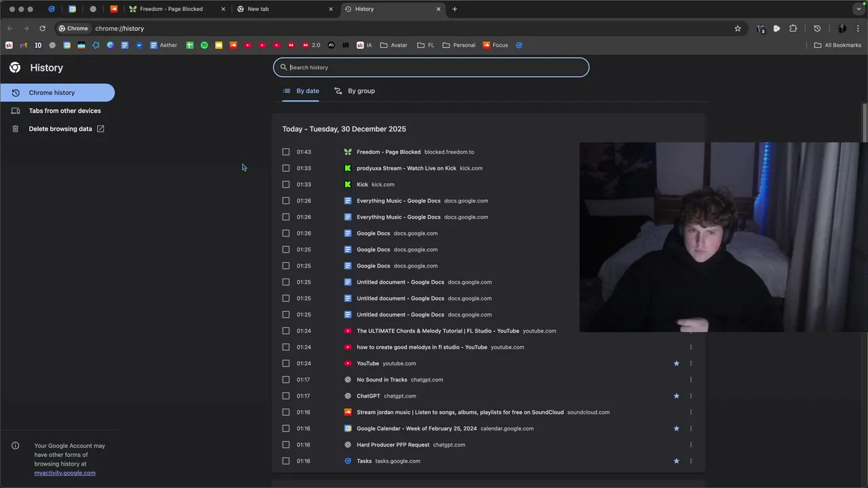Click the toolbar history clock icon
Screen dimensions: 868x488
click(817, 28)
